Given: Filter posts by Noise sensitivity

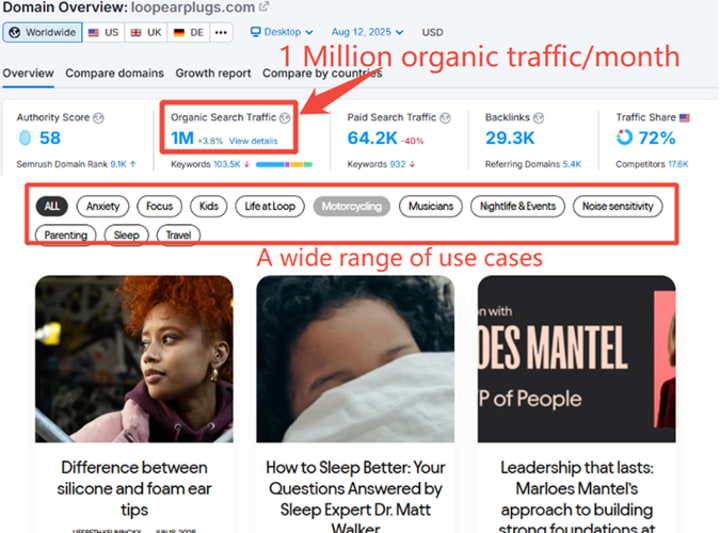Looking at the screenshot, I should pyautogui.click(x=618, y=206).
